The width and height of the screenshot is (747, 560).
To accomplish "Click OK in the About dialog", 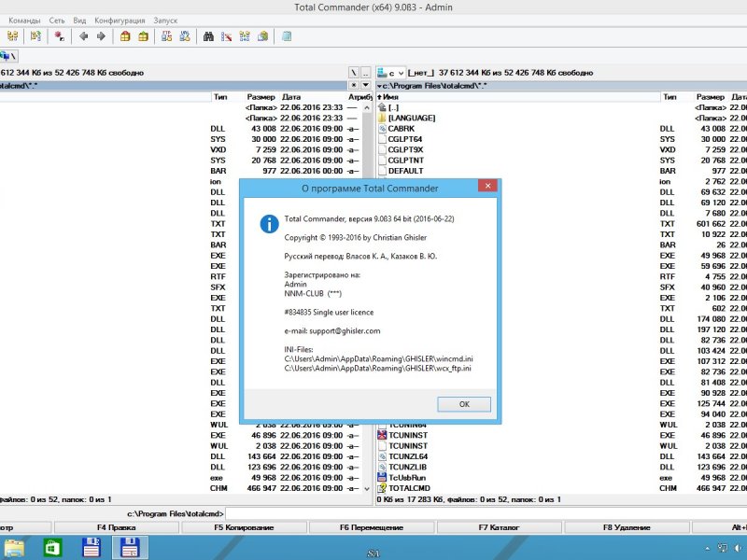I will coord(464,404).
